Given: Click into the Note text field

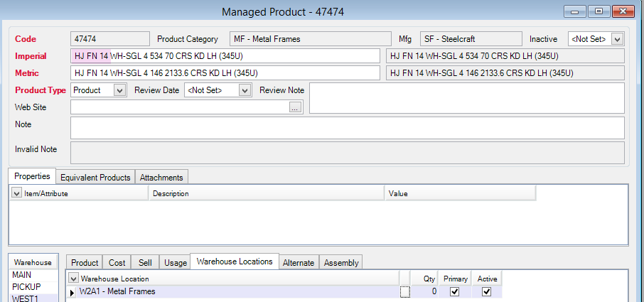Looking at the screenshot, I should [347, 128].
